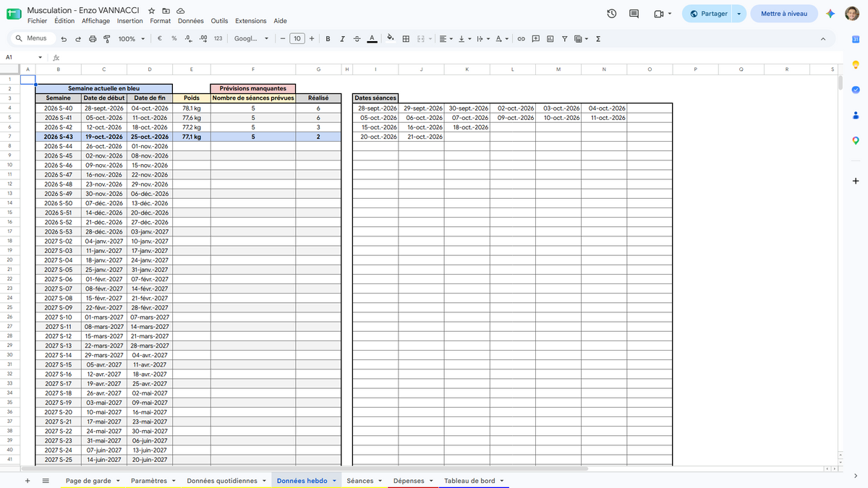This screenshot has height=488, width=868.
Task: Toggle italic formatting
Action: tap(342, 39)
